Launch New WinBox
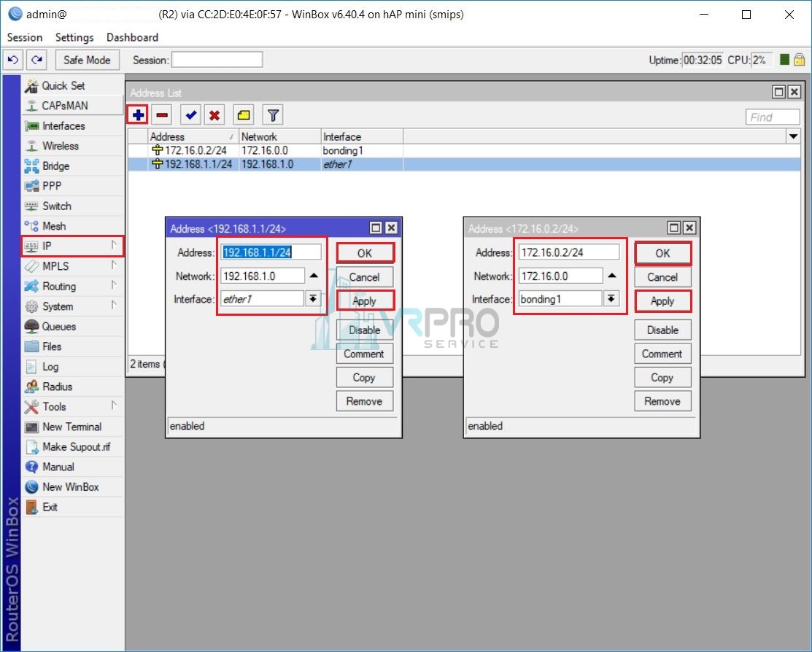Viewport: 812px width, 652px height. coord(72,486)
